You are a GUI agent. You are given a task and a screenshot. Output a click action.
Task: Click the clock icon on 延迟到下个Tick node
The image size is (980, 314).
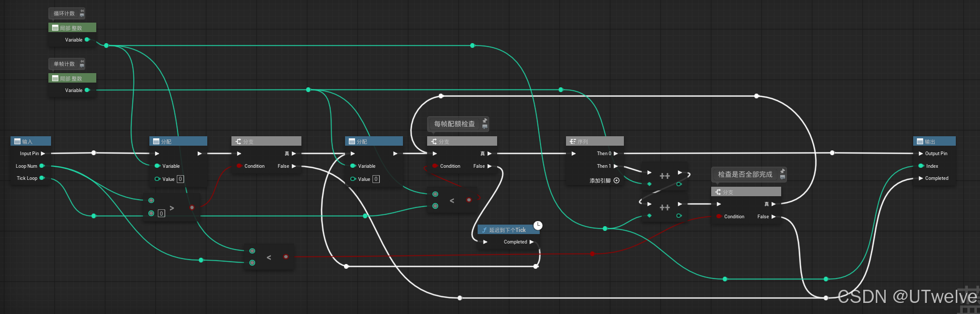(538, 226)
